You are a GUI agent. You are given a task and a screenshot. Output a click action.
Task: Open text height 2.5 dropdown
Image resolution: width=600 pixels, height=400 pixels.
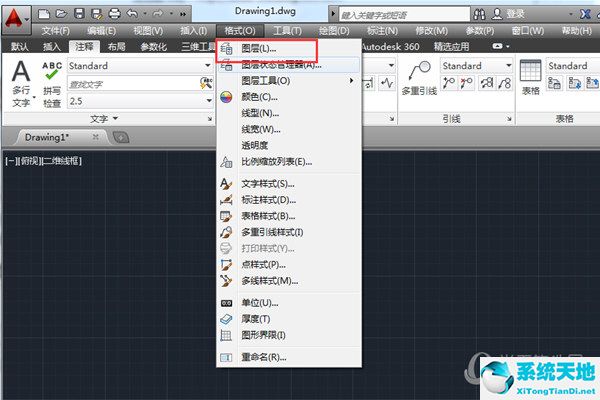(x=140, y=101)
